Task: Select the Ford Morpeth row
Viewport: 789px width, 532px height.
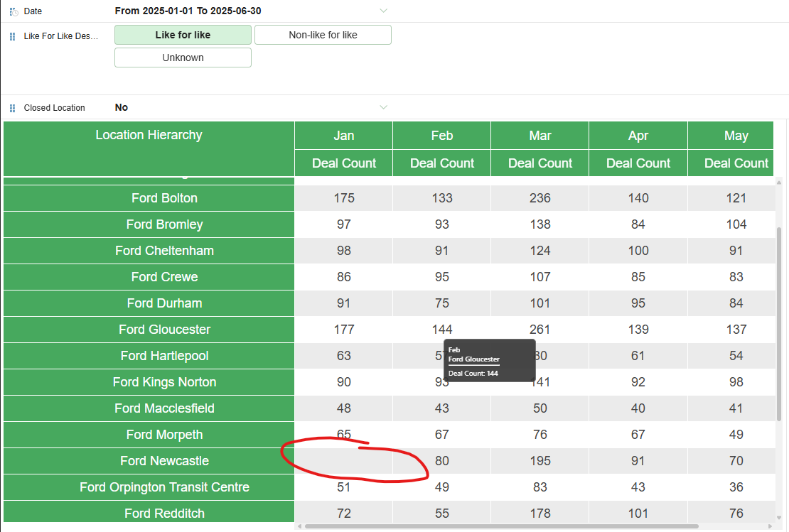Action: (149, 435)
